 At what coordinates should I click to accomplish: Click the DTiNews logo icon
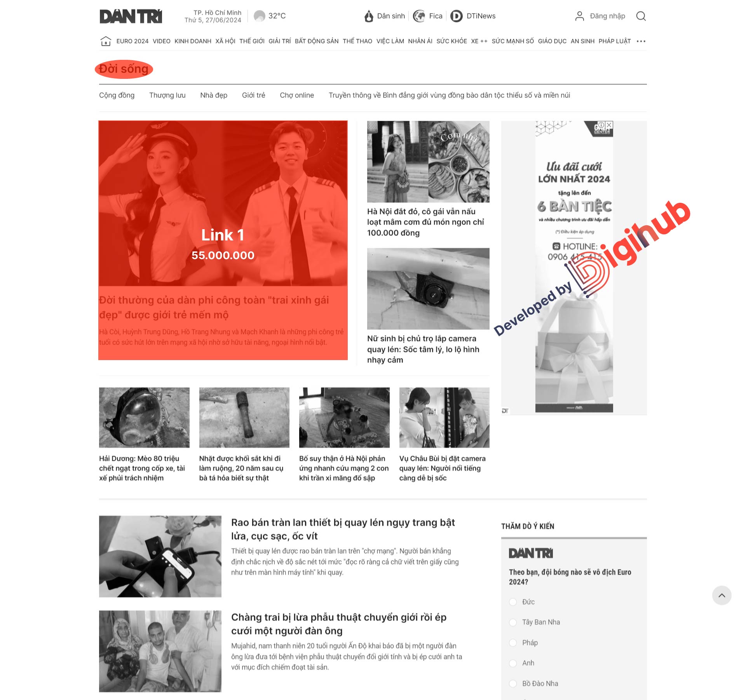pyautogui.click(x=457, y=16)
